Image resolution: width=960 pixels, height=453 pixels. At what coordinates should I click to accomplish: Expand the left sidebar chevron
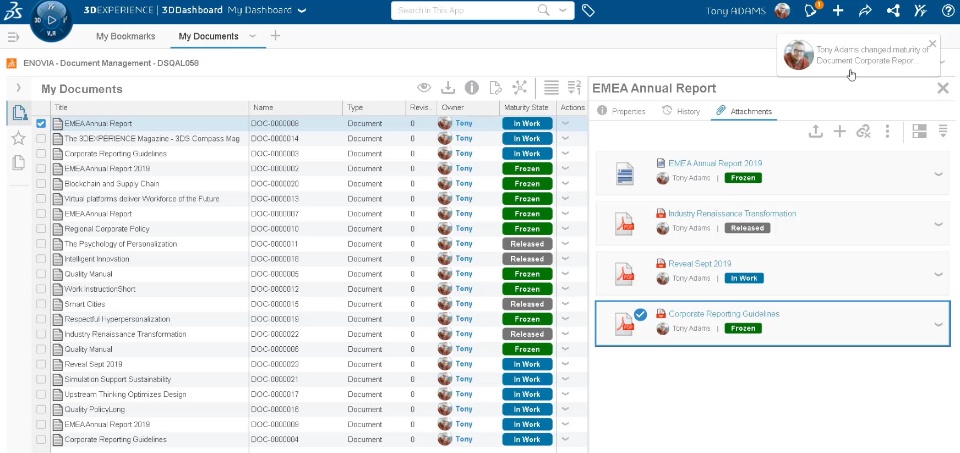click(18, 88)
